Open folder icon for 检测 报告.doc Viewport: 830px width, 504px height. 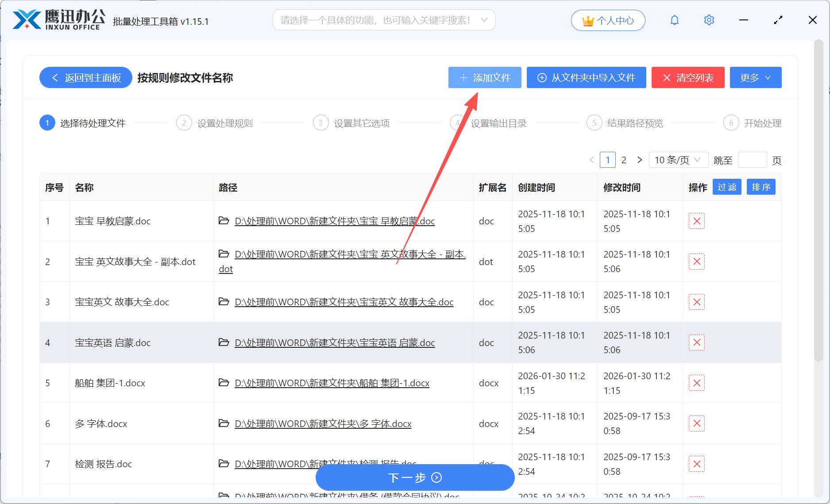[x=224, y=463]
